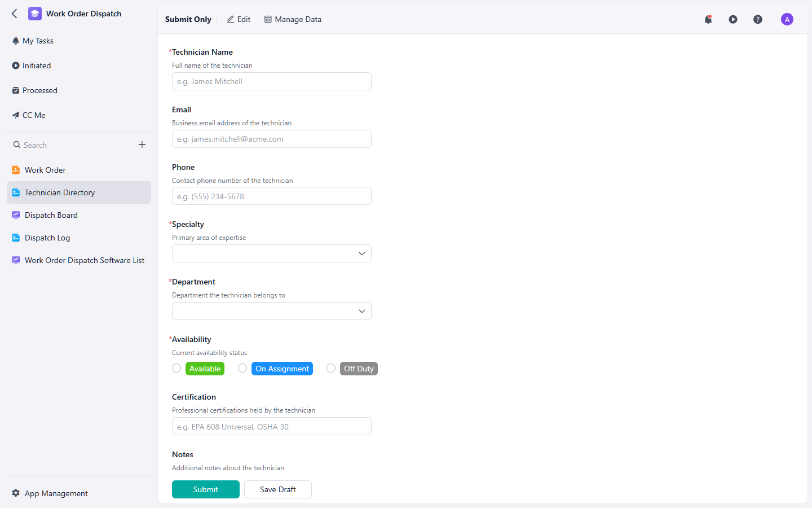Click the search magnifier icon in sidebar
The width and height of the screenshot is (812, 508).
click(17, 144)
